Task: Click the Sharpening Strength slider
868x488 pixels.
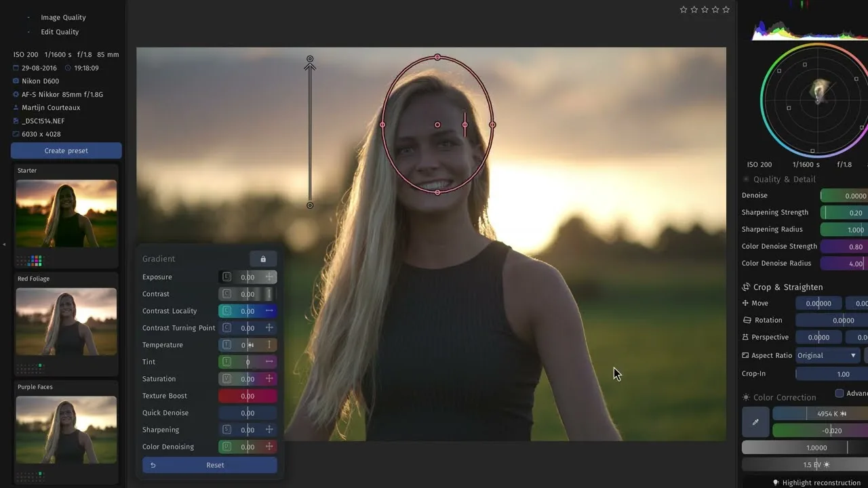Action: tap(844, 212)
